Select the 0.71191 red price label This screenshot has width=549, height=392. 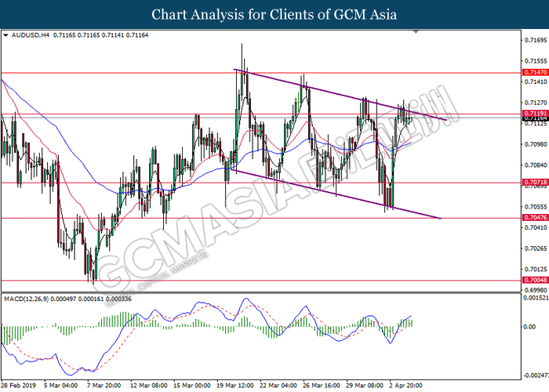536,114
